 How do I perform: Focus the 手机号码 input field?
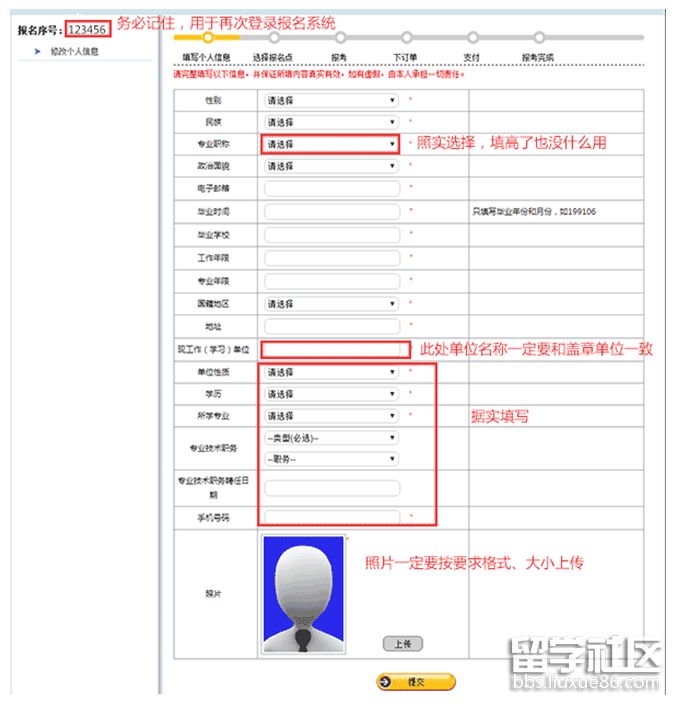tap(332, 517)
